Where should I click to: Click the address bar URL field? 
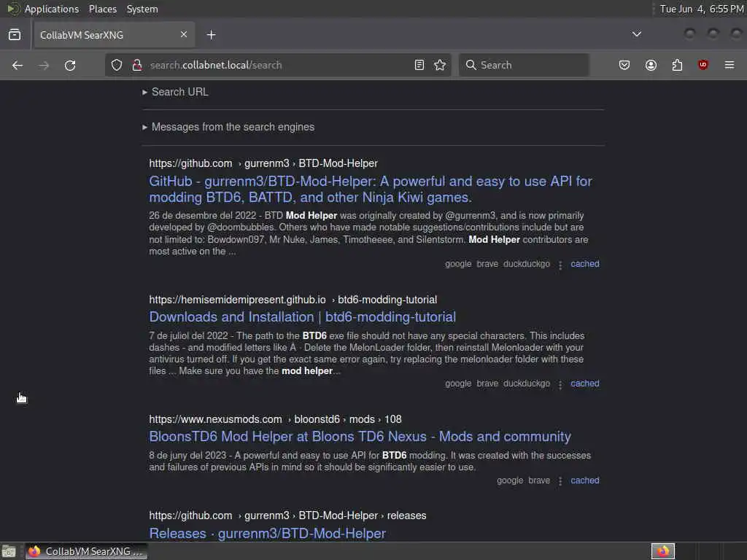pos(278,65)
